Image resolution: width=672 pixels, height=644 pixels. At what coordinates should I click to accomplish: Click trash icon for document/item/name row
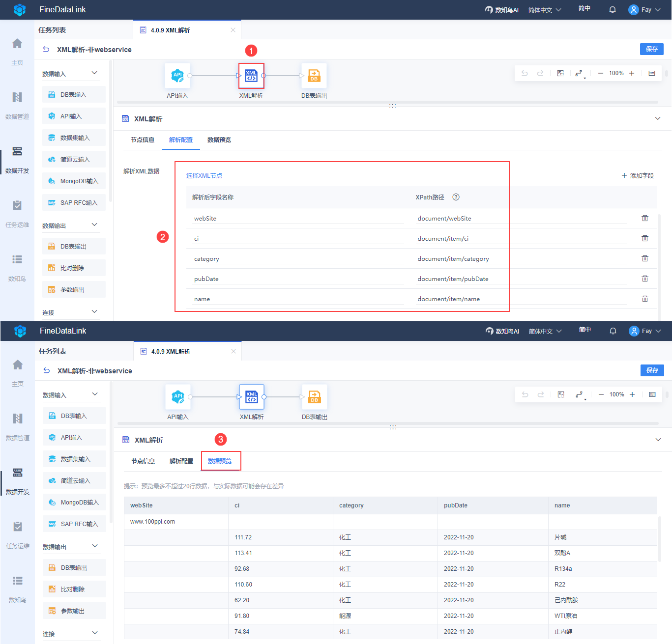(645, 299)
